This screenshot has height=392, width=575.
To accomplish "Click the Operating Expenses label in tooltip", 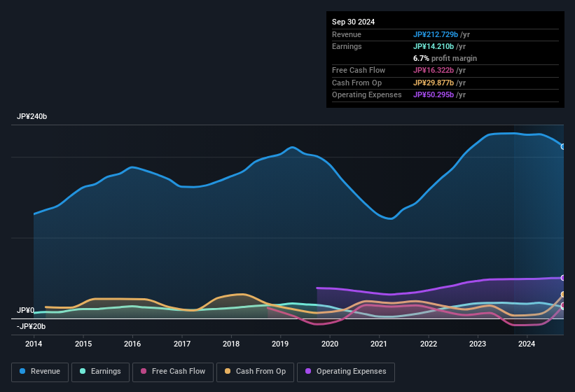I will [x=367, y=94].
